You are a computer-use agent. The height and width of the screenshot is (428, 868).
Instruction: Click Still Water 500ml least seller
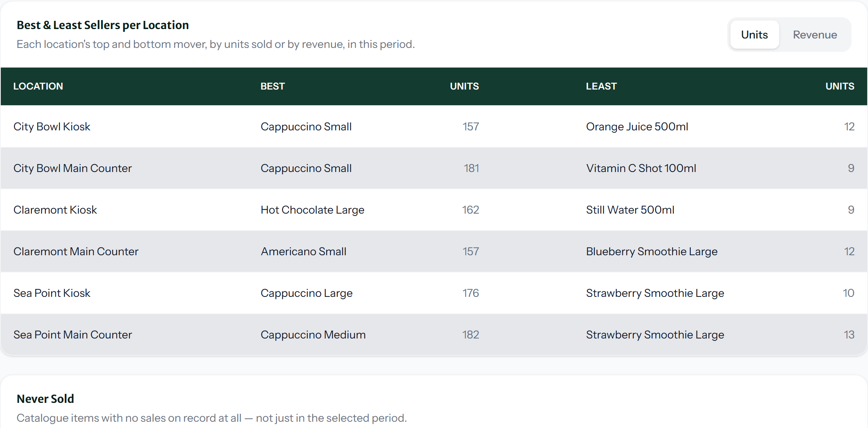630,210
